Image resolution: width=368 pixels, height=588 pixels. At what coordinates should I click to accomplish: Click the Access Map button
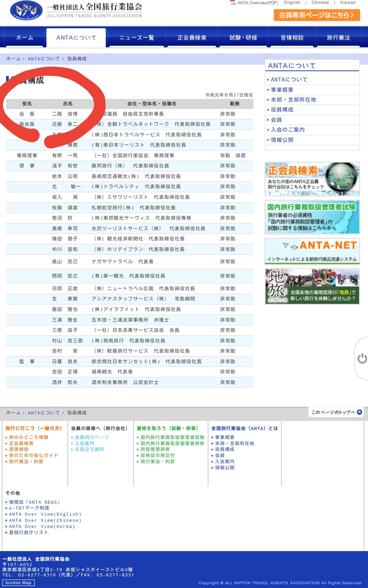(18, 583)
